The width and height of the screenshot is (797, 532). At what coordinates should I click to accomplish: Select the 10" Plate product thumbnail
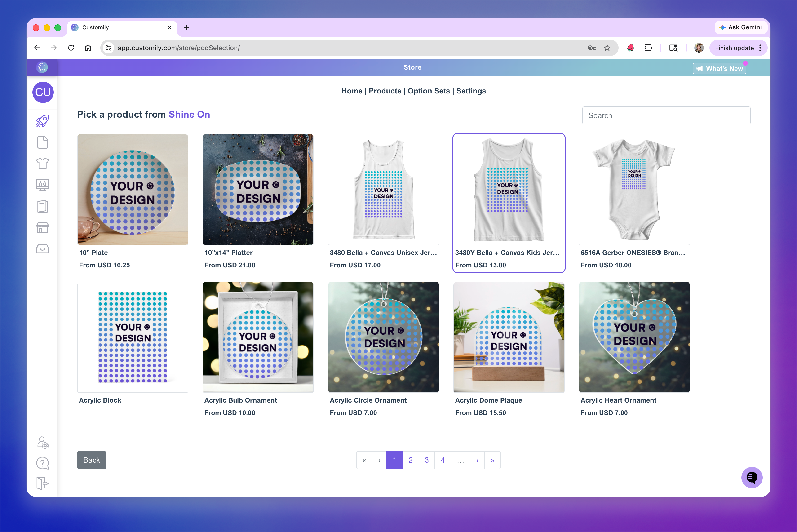coord(133,189)
